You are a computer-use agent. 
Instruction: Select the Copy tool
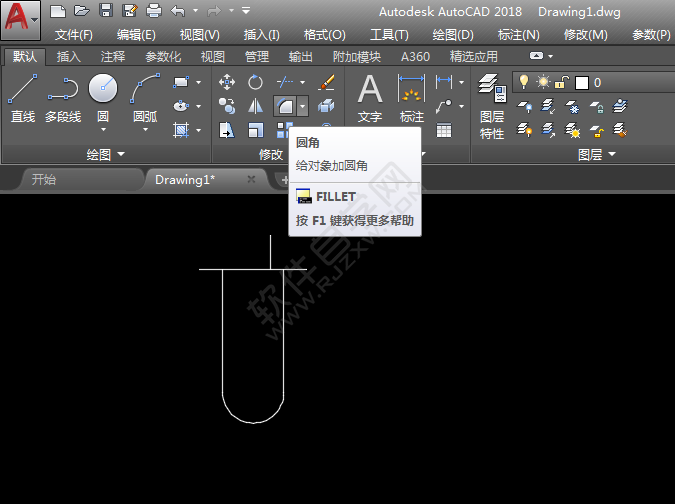click(227, 106)
